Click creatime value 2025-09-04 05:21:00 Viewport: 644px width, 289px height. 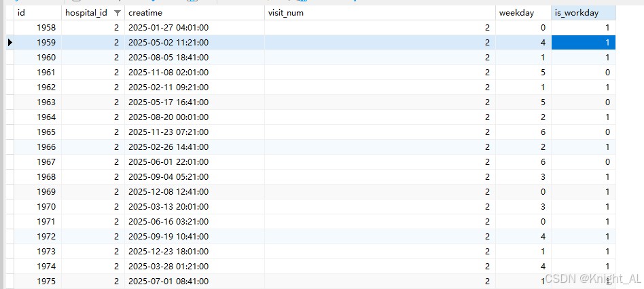coord(168,176)
